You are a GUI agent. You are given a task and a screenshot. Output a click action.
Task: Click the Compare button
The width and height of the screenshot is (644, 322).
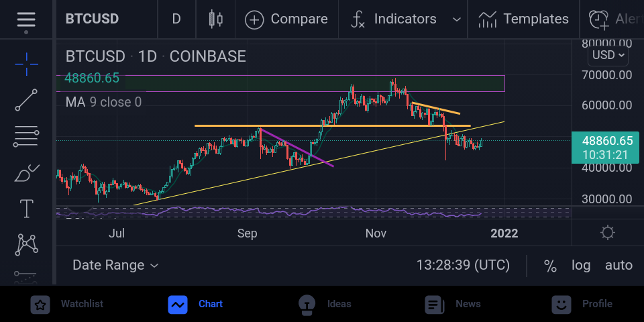(x=286, y=19)
